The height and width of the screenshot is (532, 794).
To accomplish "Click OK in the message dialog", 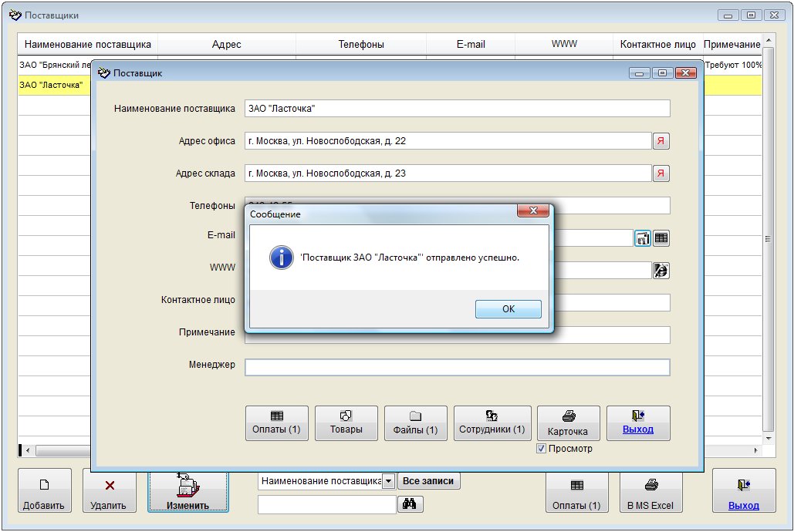I will pyautogui.click(x=508, y=309).
